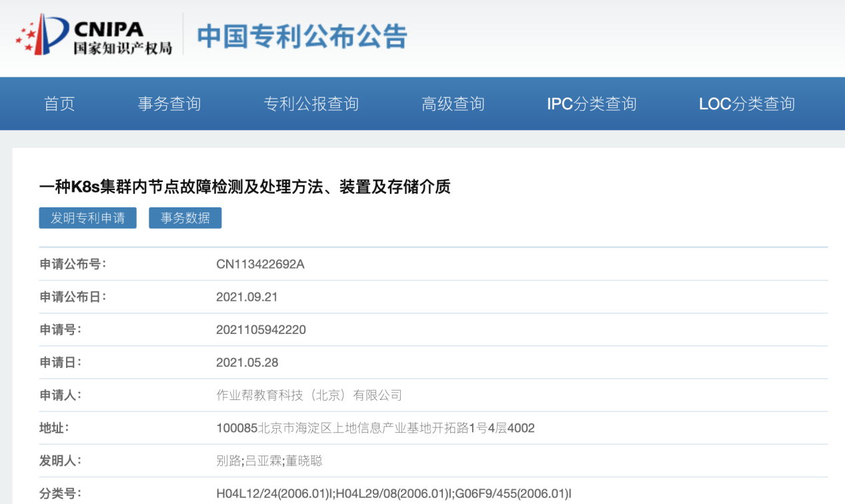Open the 首页 navigation item
The image size is (845, 504).
(x=59, y=104)
